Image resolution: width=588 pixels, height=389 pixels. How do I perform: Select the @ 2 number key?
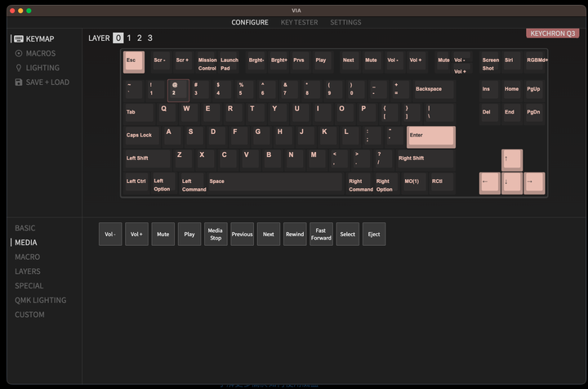pyautogui.click(x=178, y=90)
